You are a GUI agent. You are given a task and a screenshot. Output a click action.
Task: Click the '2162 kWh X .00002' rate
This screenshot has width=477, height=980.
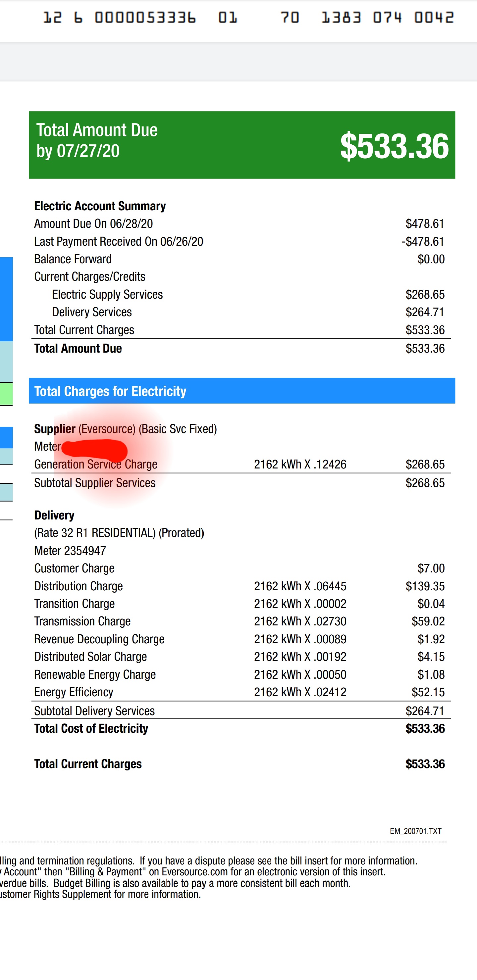[300, 604]
